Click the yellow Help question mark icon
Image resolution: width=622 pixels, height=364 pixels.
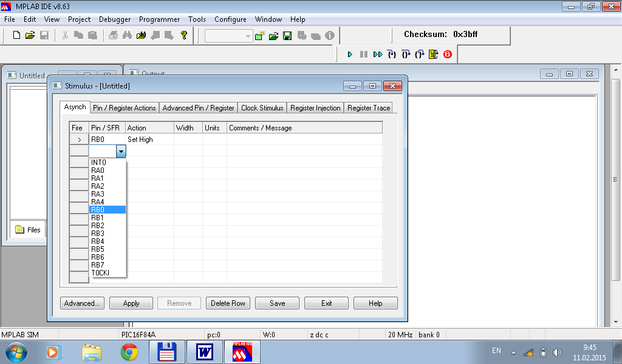click(183, 35)
